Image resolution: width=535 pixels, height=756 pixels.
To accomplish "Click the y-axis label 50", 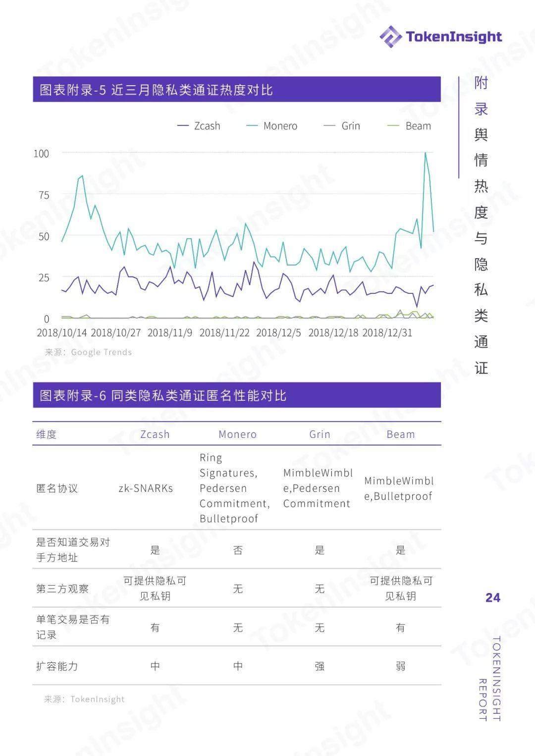I will [x=44, y=236].
